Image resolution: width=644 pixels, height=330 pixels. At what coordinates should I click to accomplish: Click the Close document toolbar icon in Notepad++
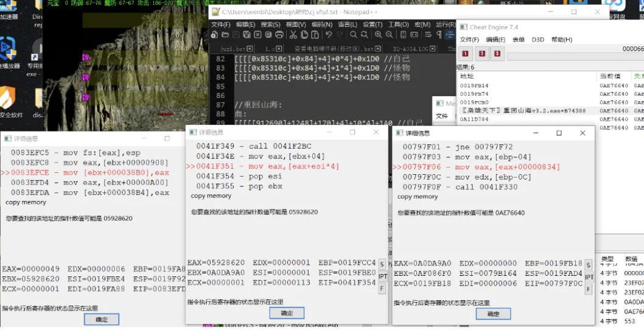click(257, 35)
